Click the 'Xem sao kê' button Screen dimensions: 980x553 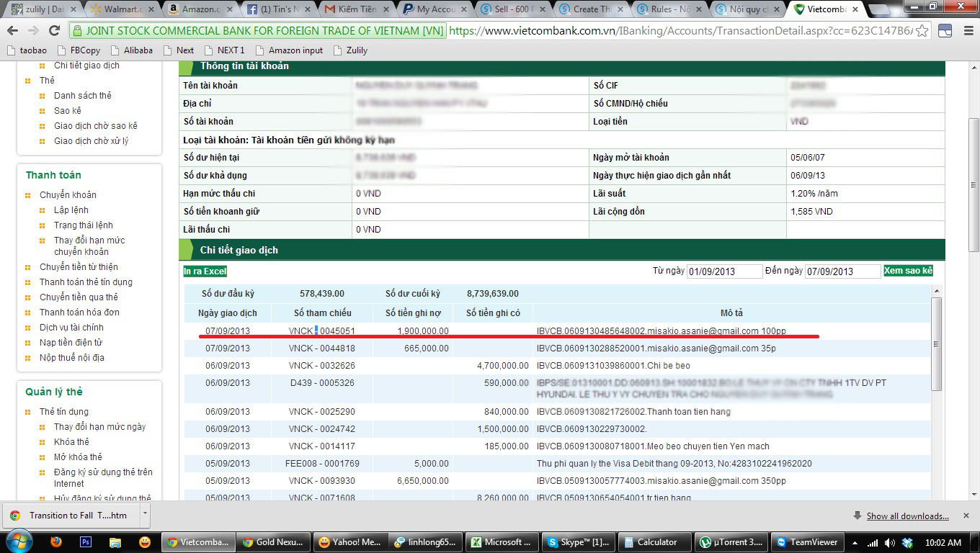point(908,271)
